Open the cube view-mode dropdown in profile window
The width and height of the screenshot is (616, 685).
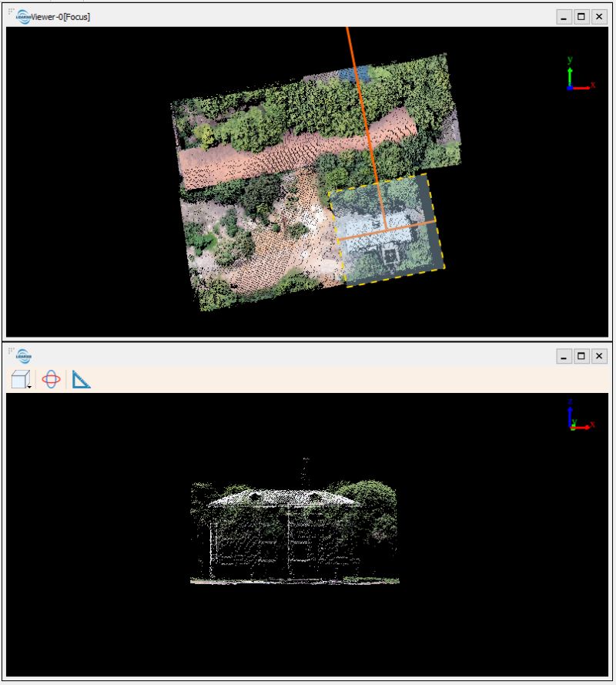pos(21,379)
